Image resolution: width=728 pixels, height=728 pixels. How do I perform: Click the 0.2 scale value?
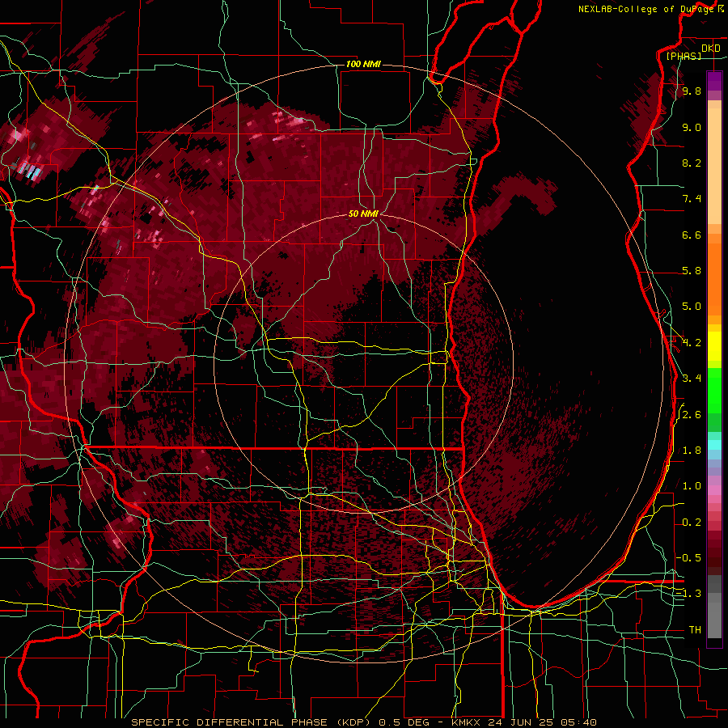pos(692,523)
